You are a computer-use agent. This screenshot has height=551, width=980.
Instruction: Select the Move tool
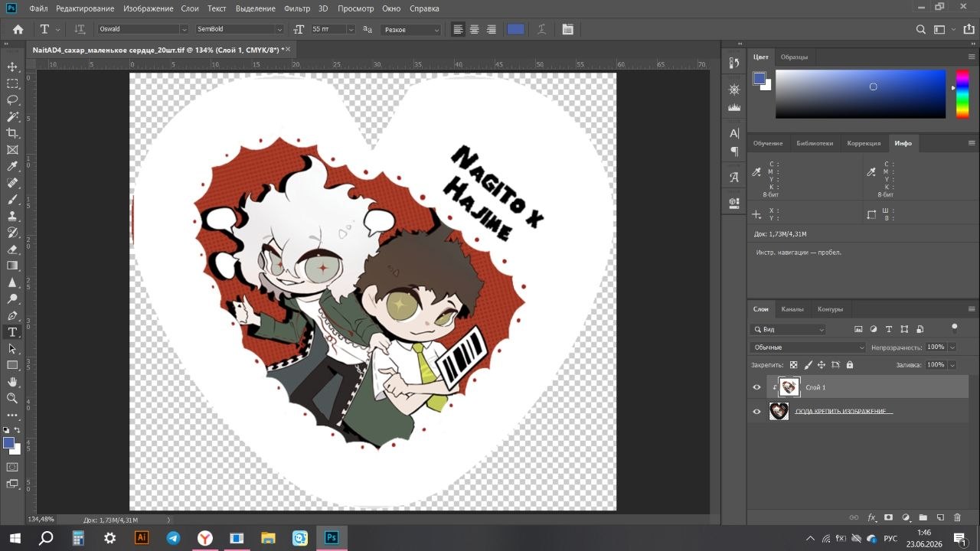coord(12,67)
